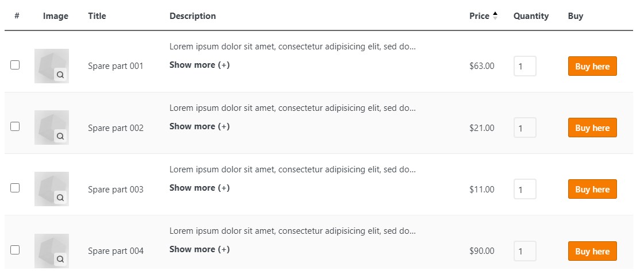Click the Title column header
This screenshot has width=644, height=274.
click(x=97, y=16)
